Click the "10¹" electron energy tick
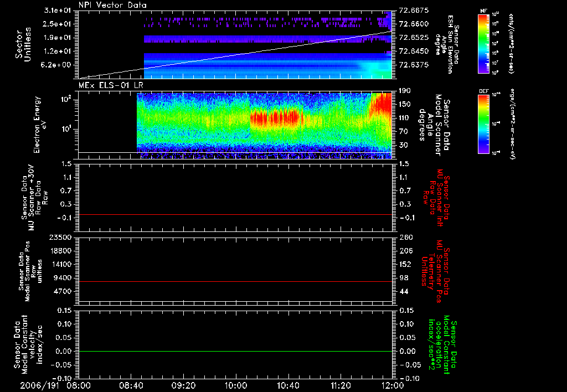The height and width of the screenshot is (392, 567). click(66, 129)
